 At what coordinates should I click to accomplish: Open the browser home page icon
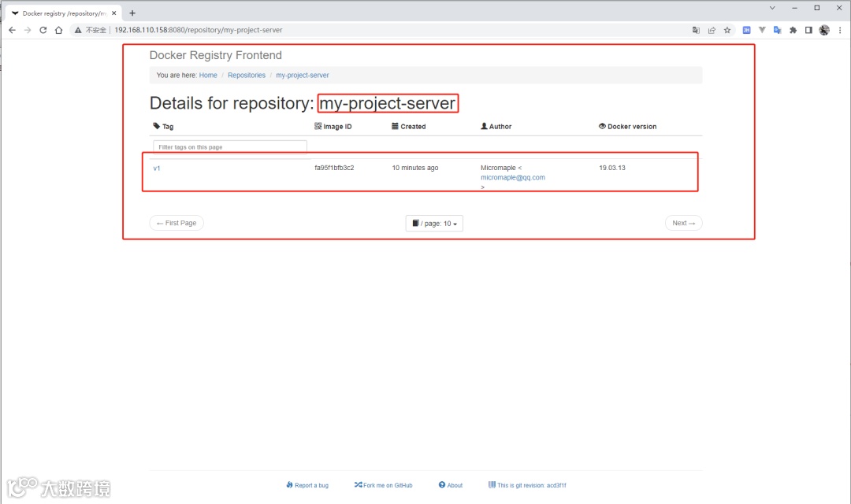tap(58, 30)
